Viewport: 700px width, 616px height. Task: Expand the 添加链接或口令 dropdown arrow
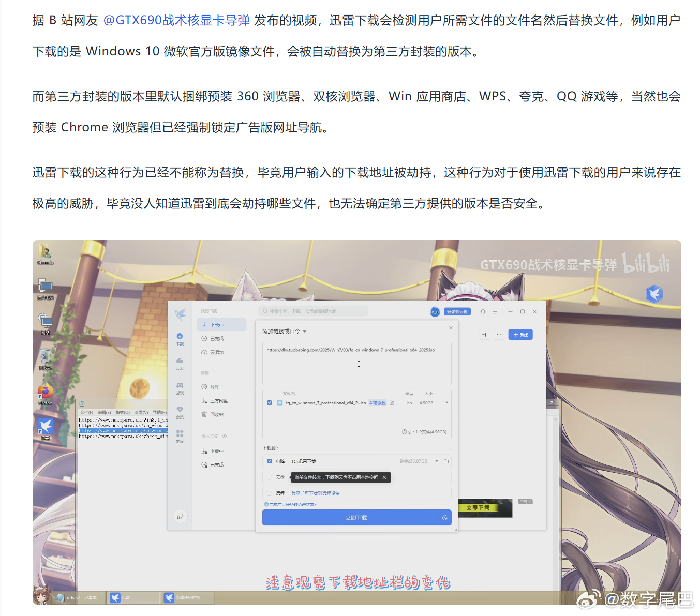pyautogui.click(x=305, y=332)
